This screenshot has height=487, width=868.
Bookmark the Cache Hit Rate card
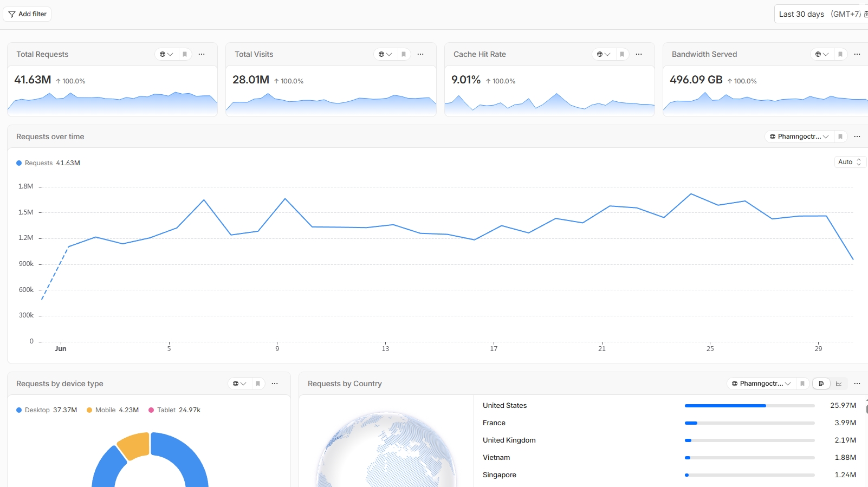(x=622, y=54)
